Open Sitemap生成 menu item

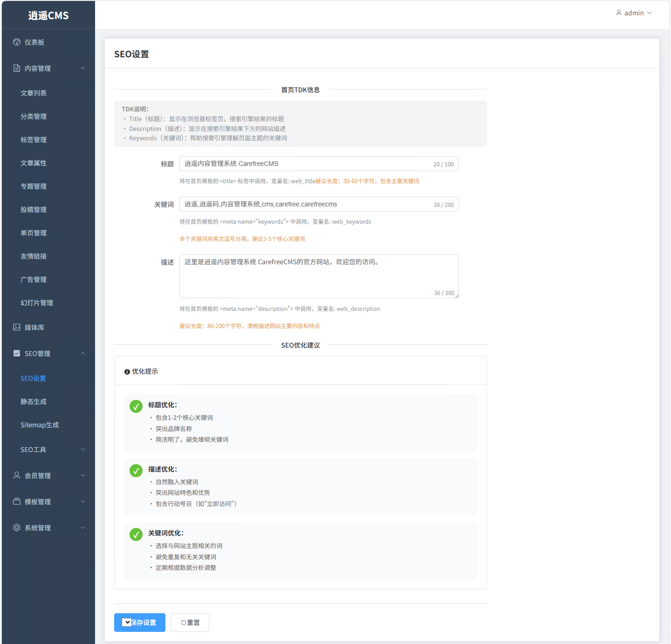tap(48, 425)
